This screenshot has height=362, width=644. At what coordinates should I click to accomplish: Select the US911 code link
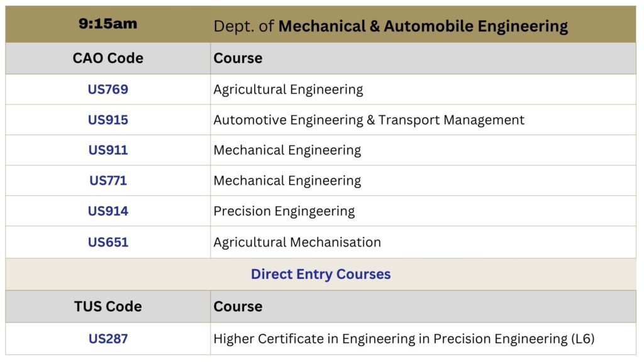(x=108, y=150)
